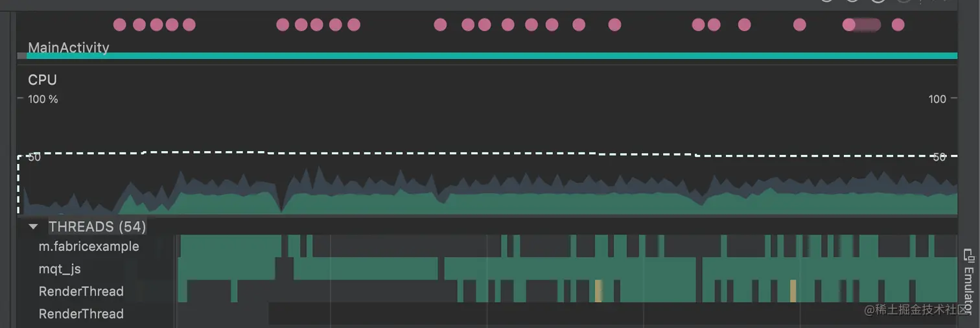Click leftmost yellow segment in RenderThread track
This screenshot has height=328, width=980.
598,291
